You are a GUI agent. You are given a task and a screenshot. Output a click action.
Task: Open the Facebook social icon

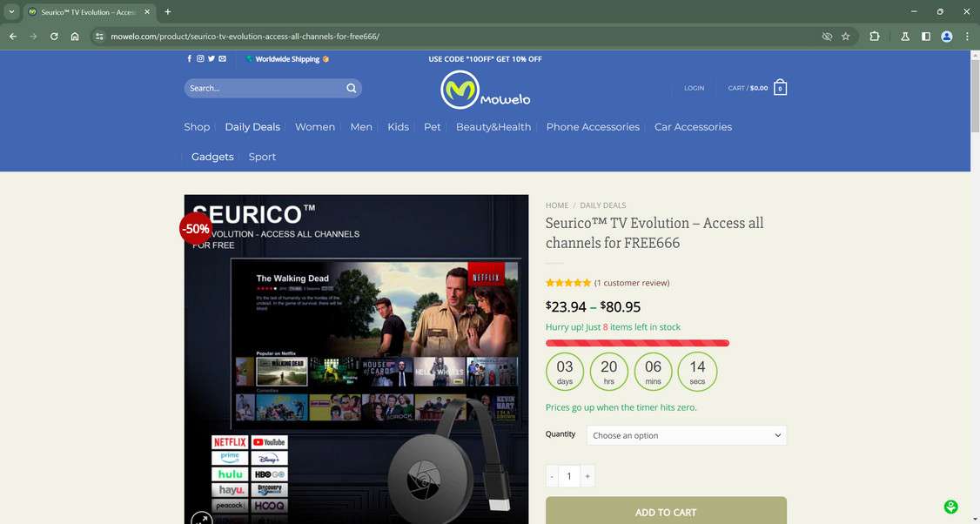[190, 59]
